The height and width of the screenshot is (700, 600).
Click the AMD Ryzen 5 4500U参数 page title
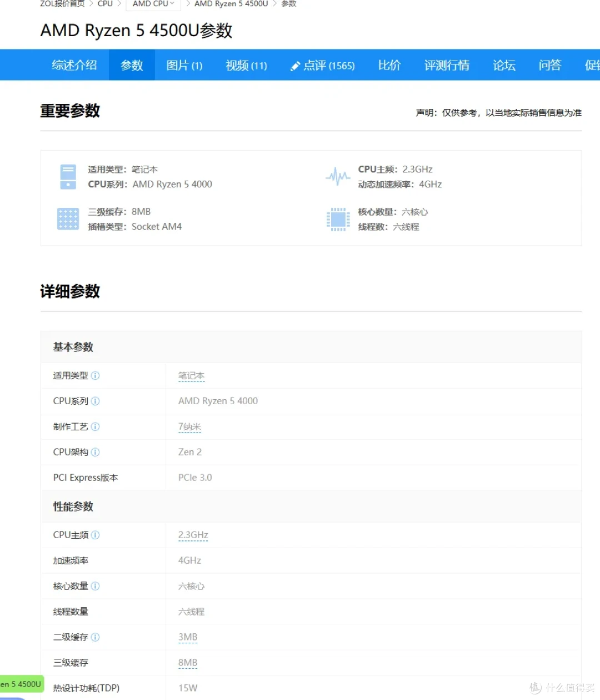click(x=136, y=31)
